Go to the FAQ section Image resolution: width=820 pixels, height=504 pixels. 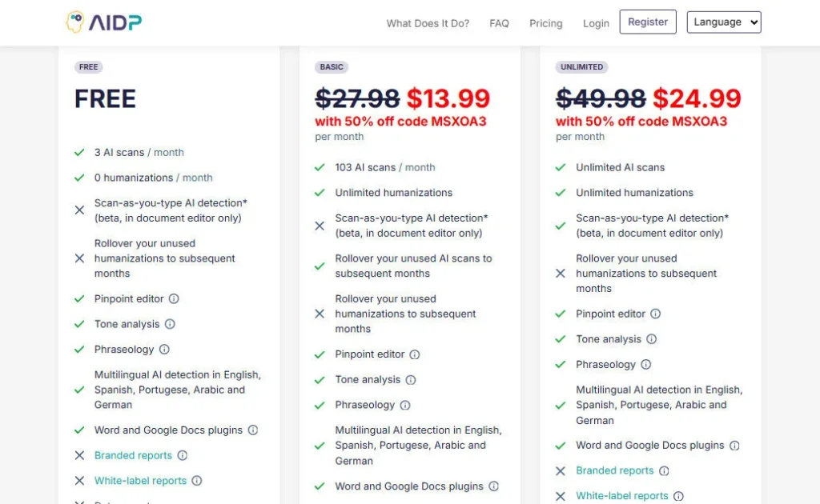point(499,23)
